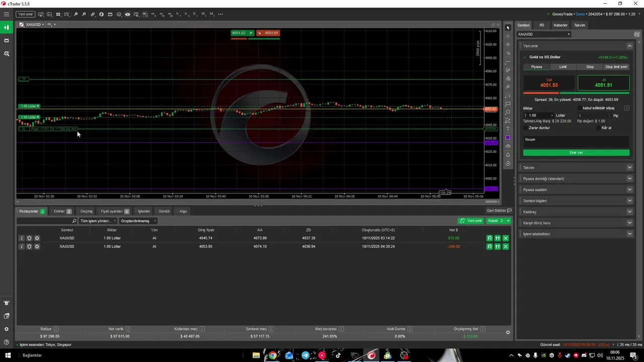
Task: Open more timeframes ellipsis
Action: point(220,14)
